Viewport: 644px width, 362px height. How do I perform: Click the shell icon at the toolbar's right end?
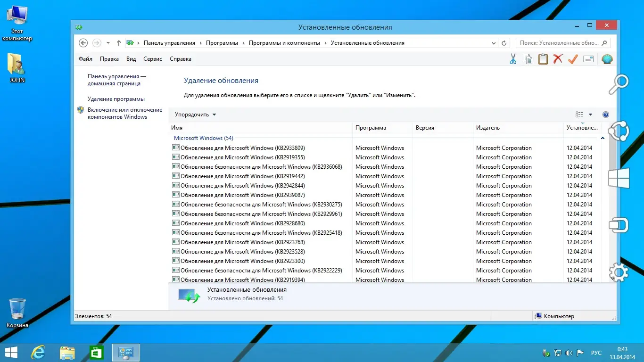[x=607, y=58]
